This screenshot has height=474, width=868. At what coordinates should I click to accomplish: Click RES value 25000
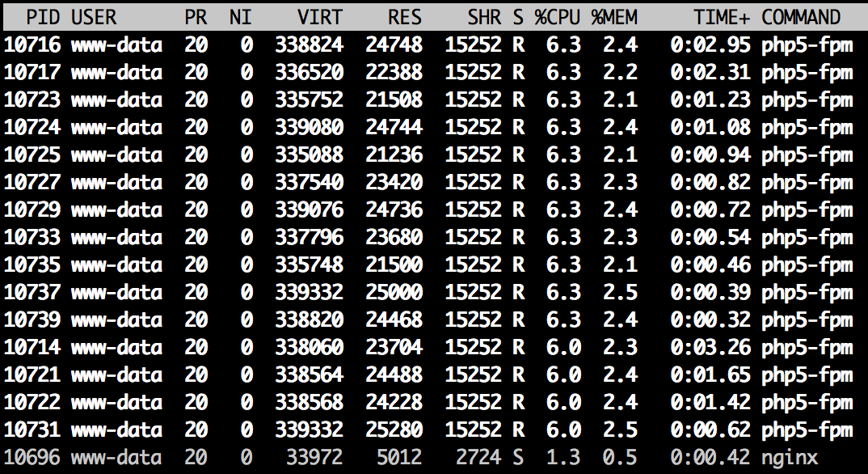(394, 292)
